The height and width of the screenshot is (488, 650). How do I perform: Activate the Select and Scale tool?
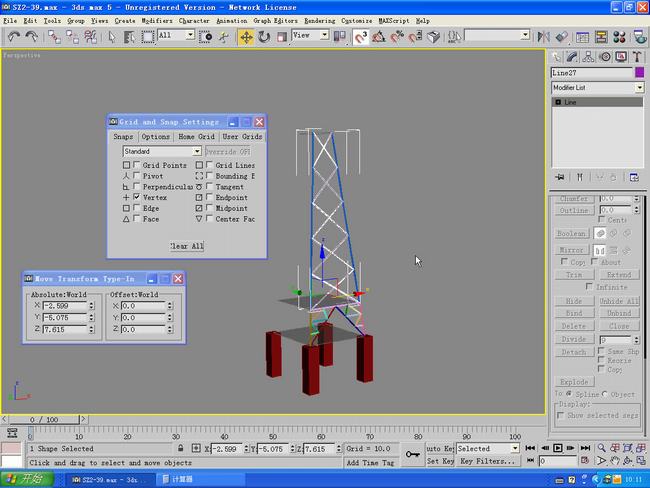(x=282, y=37)
